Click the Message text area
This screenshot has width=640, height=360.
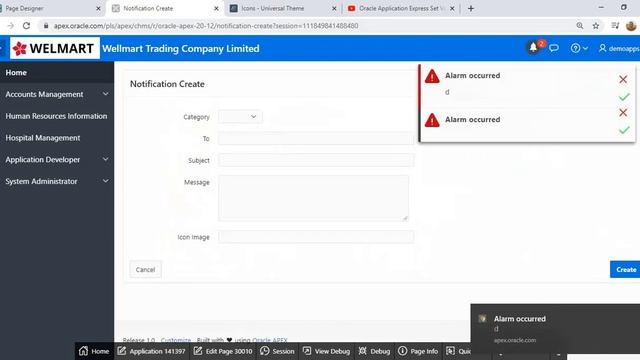point(313,198)
